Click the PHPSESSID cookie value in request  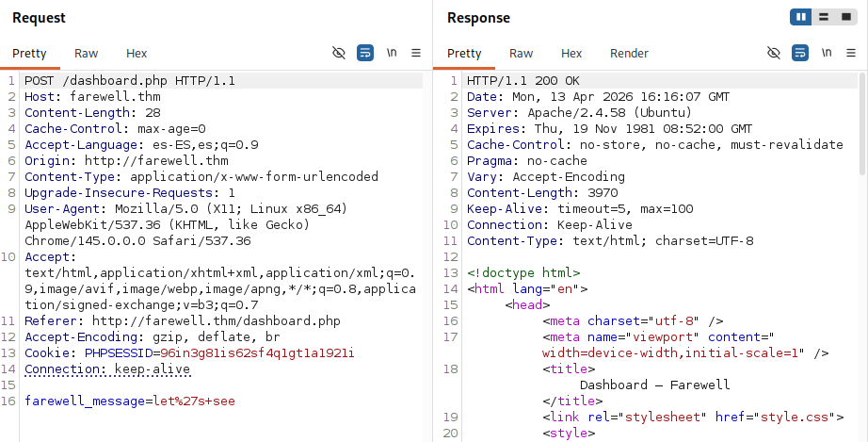[x=257, y=352]
